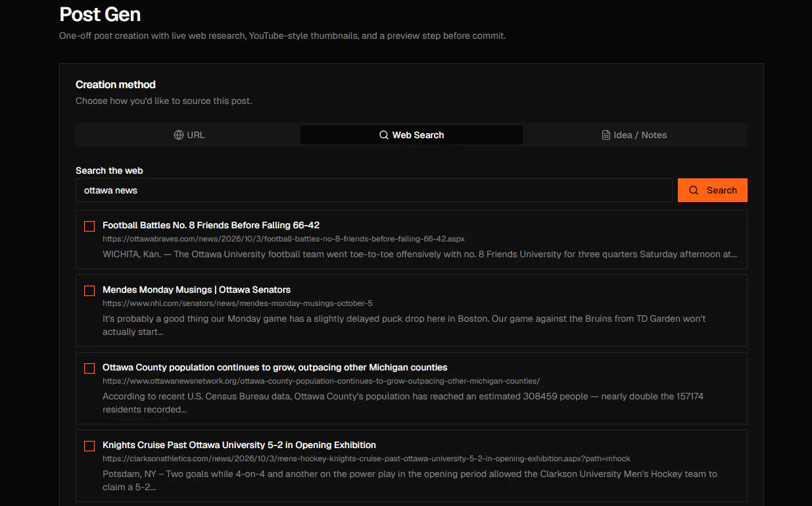Image resolution: width=812 pixels, height=506 pixels.
Task: Click the globe icon on URL tab
Action: tap(179, 135)
